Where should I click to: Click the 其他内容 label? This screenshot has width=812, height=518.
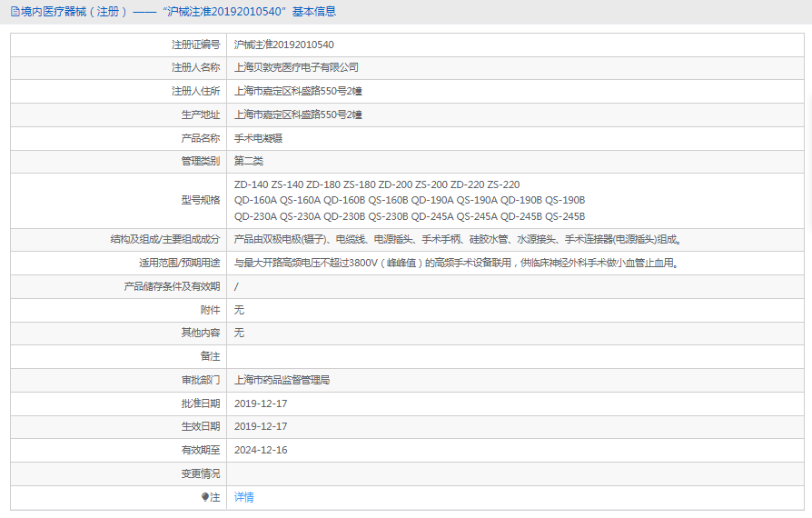tap(201, 334)
